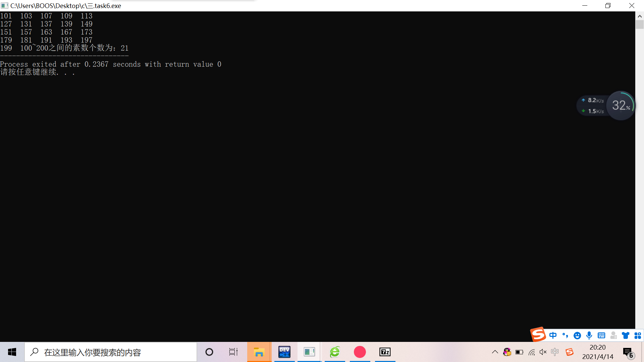The image size is (644, 362).
Task: Click the green browser taskbar icon
Action: (334, 352)
